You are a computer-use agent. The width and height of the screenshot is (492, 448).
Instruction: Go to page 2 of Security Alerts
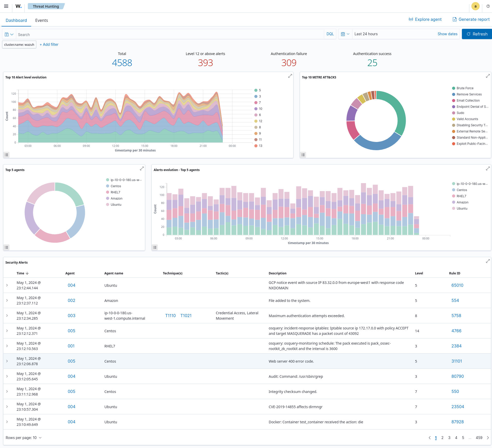(442, 437)
